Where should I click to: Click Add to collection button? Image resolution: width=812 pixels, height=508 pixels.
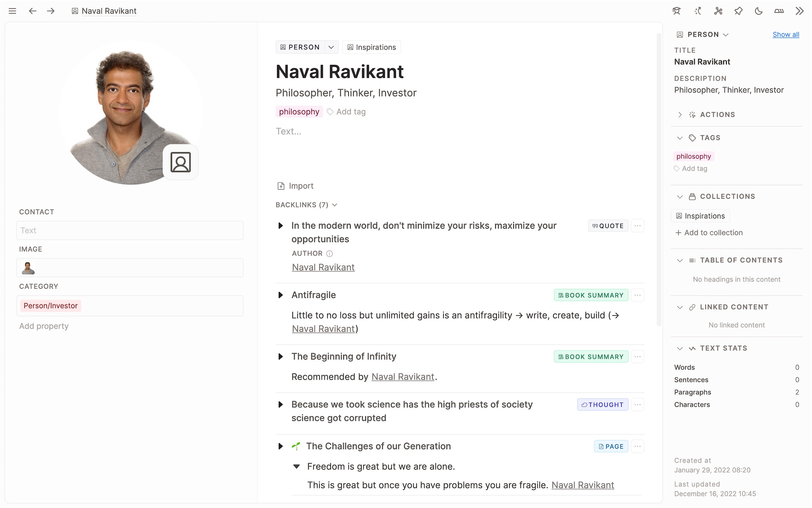coord(709,233)
